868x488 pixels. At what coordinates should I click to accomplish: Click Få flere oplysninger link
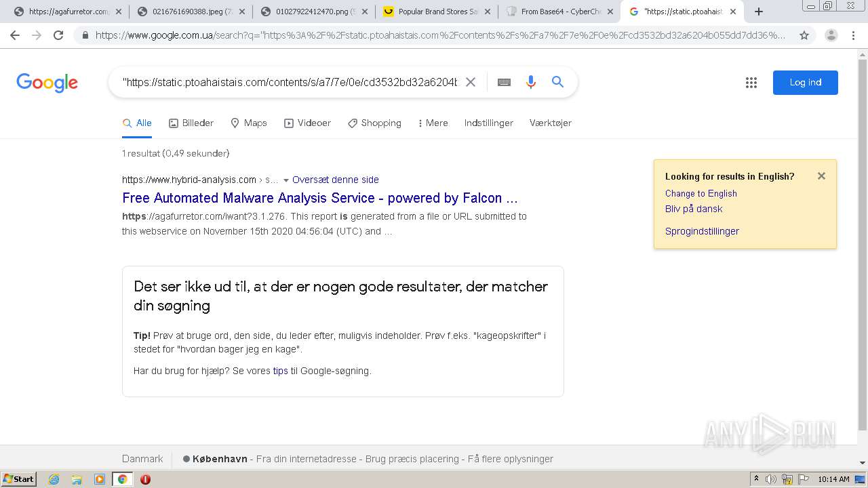point(511,459)
